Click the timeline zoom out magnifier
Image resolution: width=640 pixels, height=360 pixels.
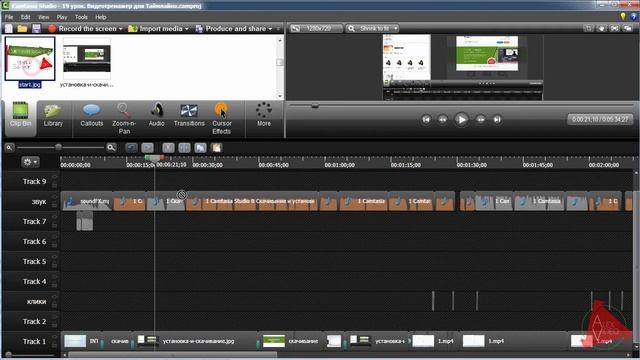point(9,147)
